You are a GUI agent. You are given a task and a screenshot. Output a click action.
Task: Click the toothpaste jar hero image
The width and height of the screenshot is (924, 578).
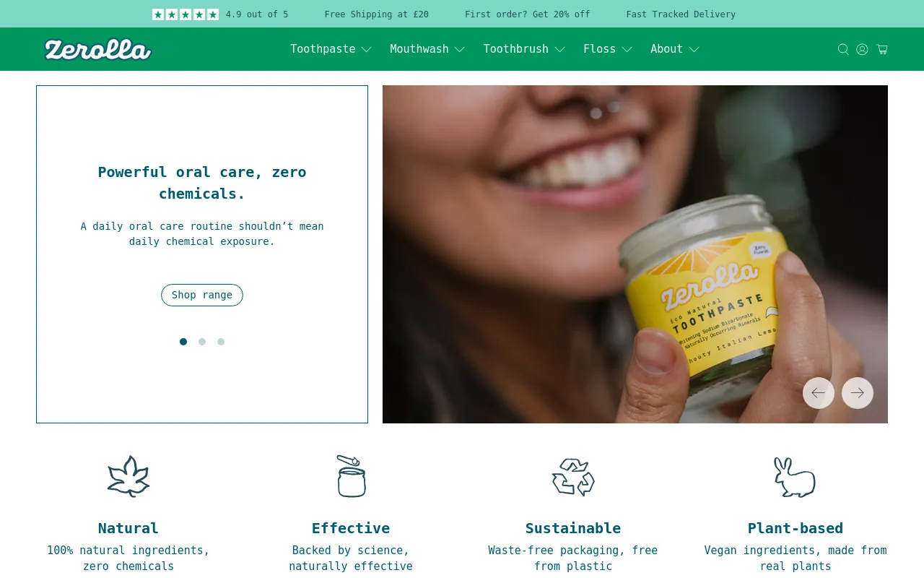click(635, 254)
